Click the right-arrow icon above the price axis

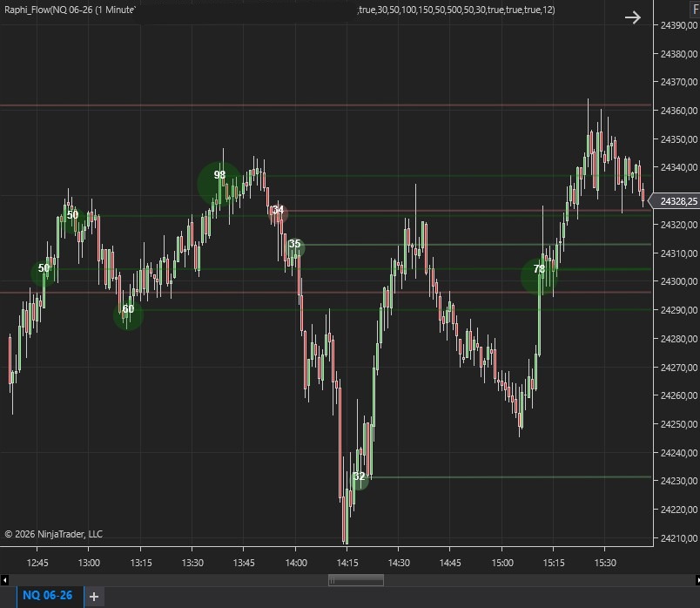point(633,17)
